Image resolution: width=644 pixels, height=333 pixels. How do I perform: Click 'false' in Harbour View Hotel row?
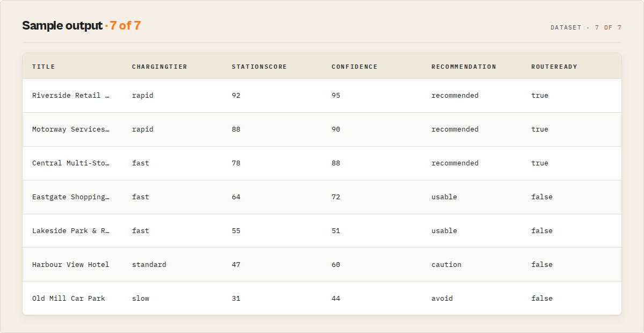coord(542,265)
